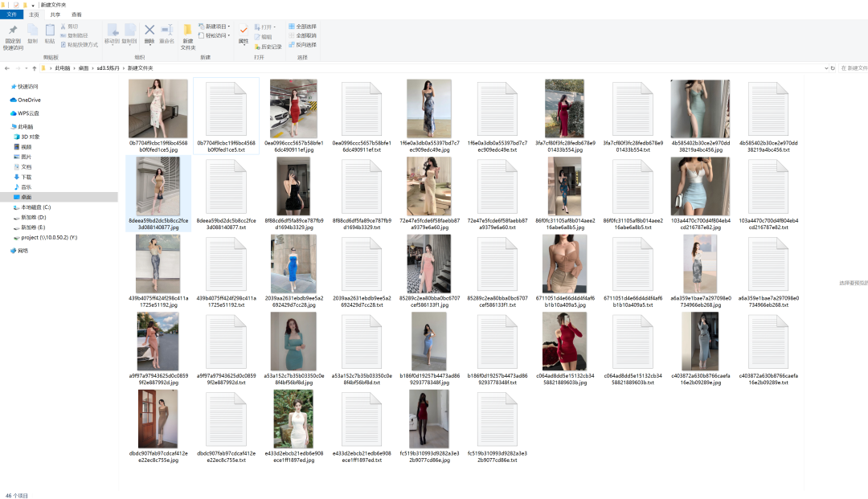
Task: Select image 6711051d4e66d4d4f4af6...jpg thumbnail
Action: [x=565, y=264]
